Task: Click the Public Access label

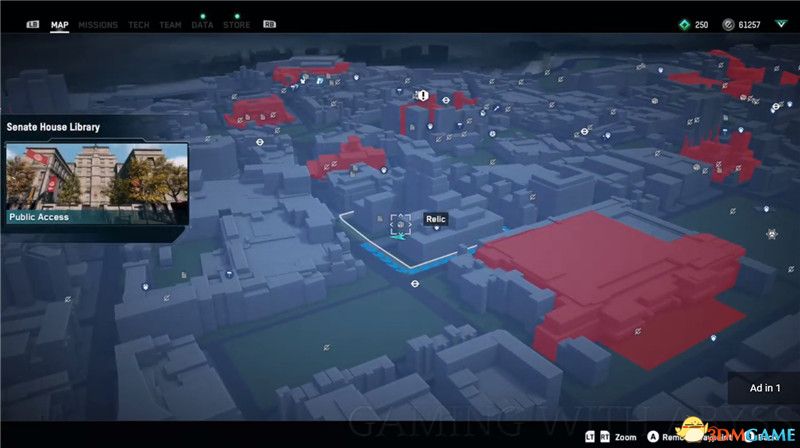Action: click(x=39, y=217)
